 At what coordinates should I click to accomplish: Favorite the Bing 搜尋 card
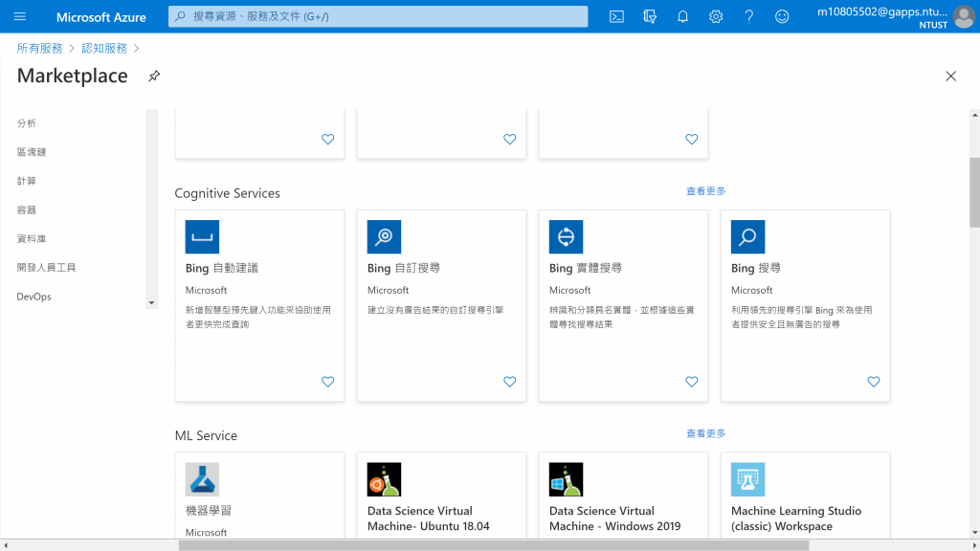pyautogui.click(x=873, y=381)
